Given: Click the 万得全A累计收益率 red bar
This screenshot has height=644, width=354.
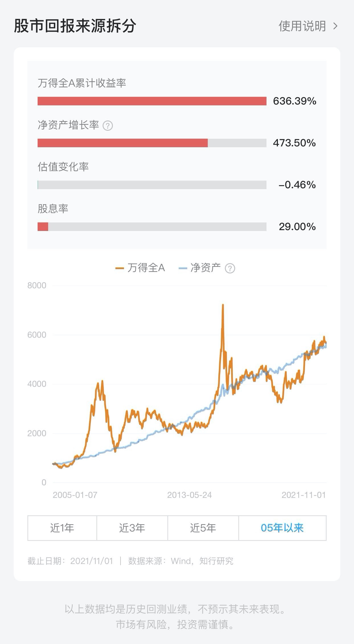Looking at the screenshot, I should pyautogui.click(x=152, y=101).
